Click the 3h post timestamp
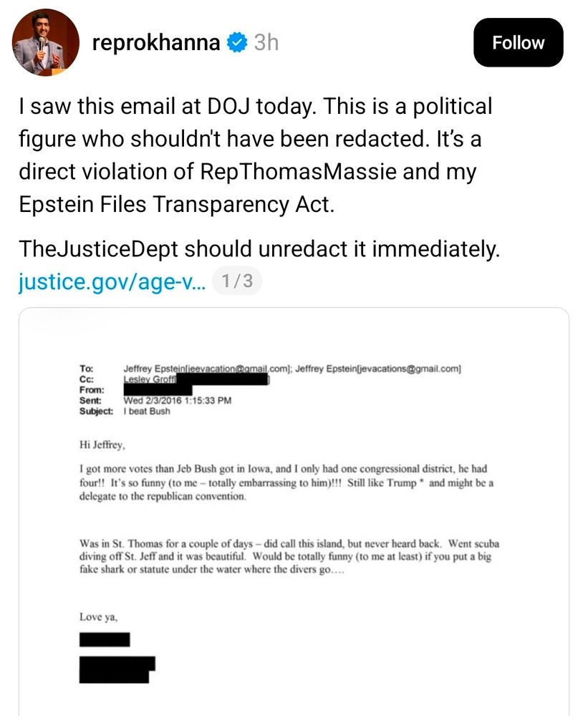The width and height of the screenshot is (588, 716). point(266,43)
